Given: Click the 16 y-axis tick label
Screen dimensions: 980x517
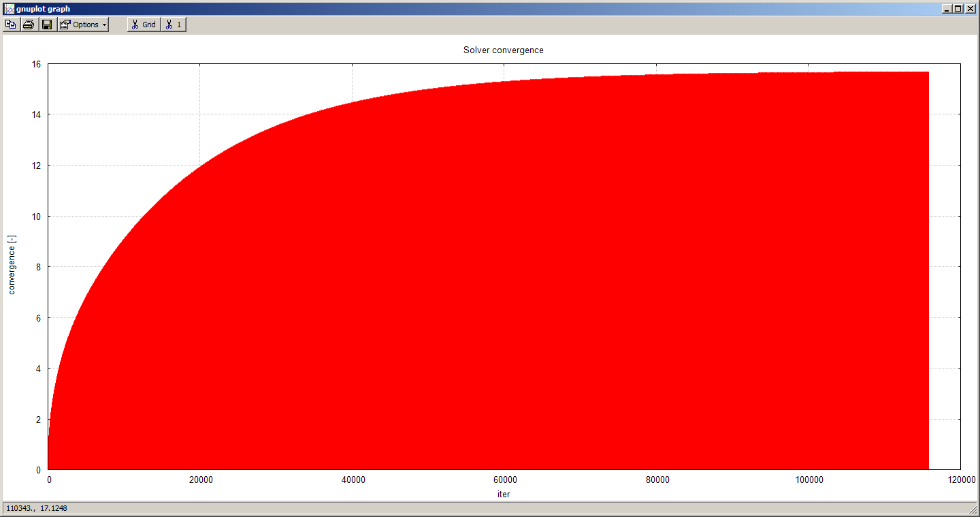Looking at the screenshot, I should (x=35, y=64).
